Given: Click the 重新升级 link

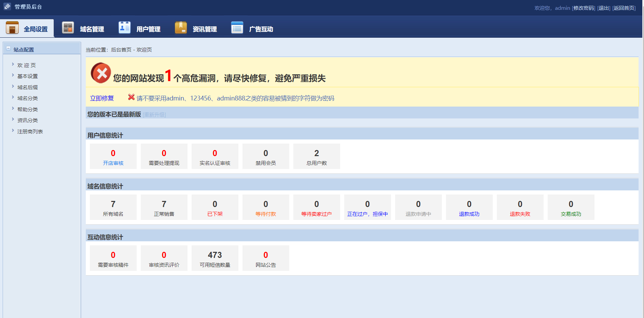Looking at the screenshot, I should click(x=154, y=115).
